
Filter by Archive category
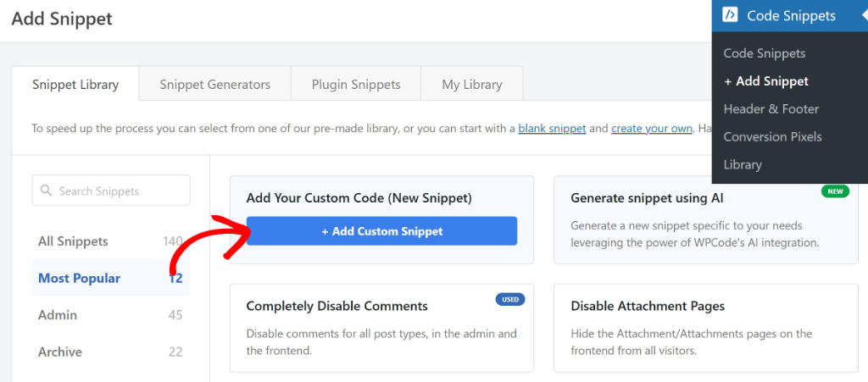tap(110, 352)
